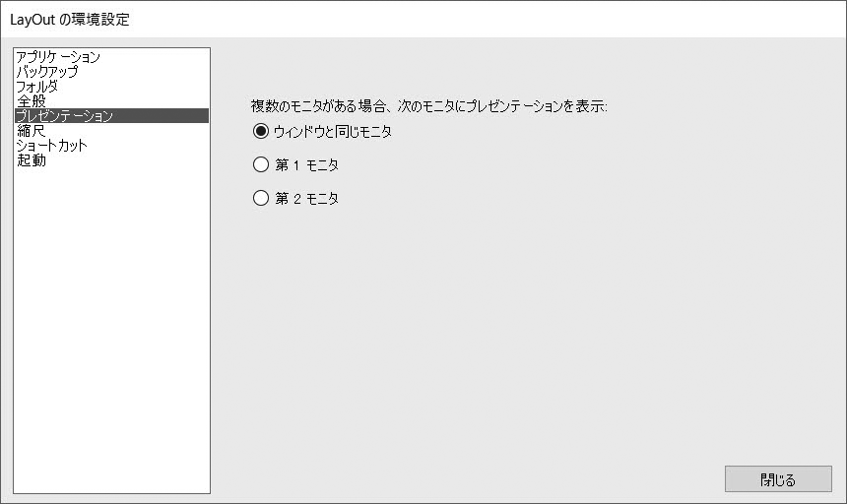Go to ショートカット settings
This screenshot has width=847, height=504.
(52, 146)
